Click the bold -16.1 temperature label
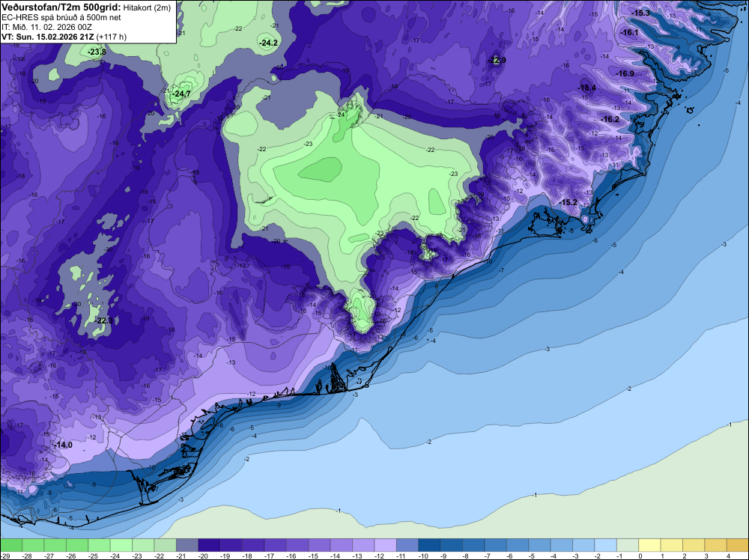 tap(629, 32)
